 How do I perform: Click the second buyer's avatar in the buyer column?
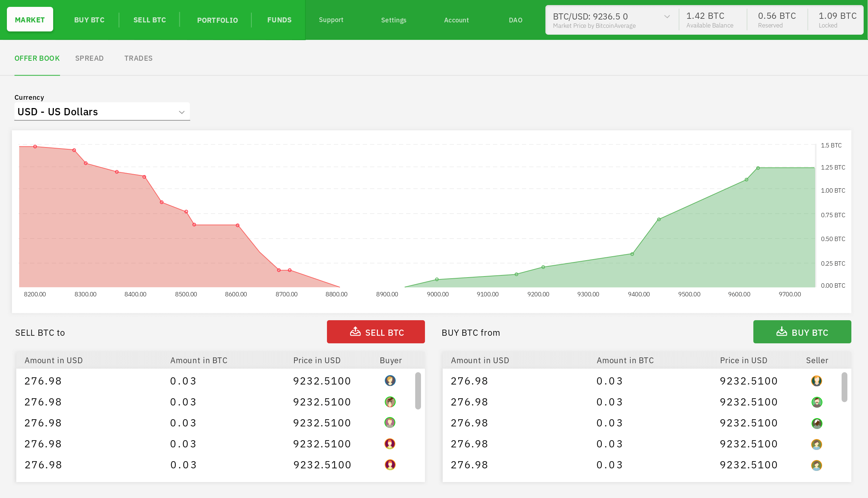pos(390,402)
